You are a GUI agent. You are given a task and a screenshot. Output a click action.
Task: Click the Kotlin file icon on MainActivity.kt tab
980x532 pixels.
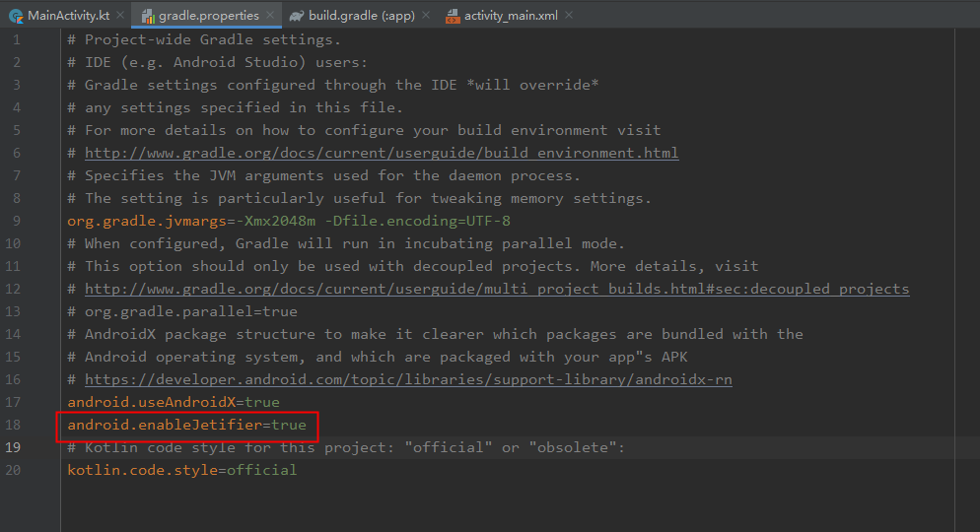(x=16, y=16)
